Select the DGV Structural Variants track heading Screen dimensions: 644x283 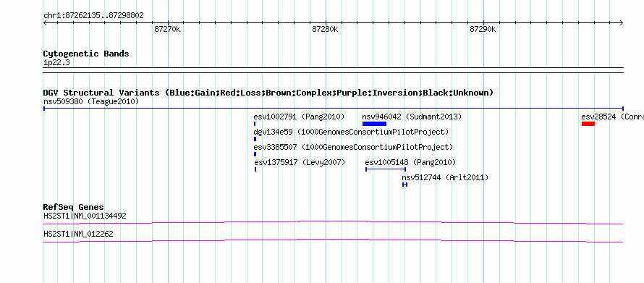[268, 93]
